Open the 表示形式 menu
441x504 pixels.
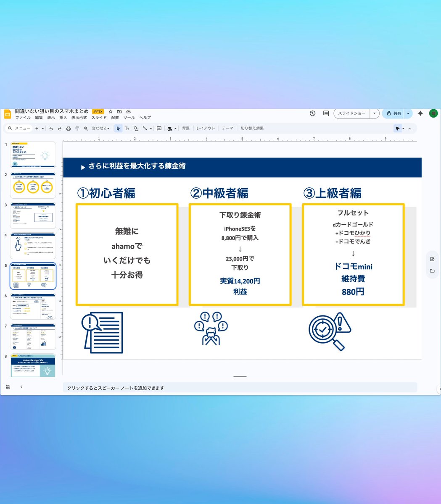[79, 118]
